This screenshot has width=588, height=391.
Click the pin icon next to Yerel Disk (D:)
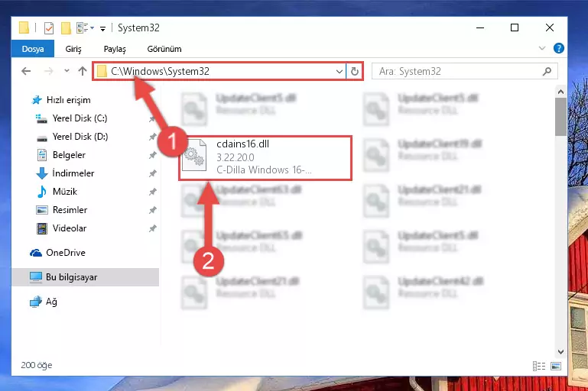(152, 137)
